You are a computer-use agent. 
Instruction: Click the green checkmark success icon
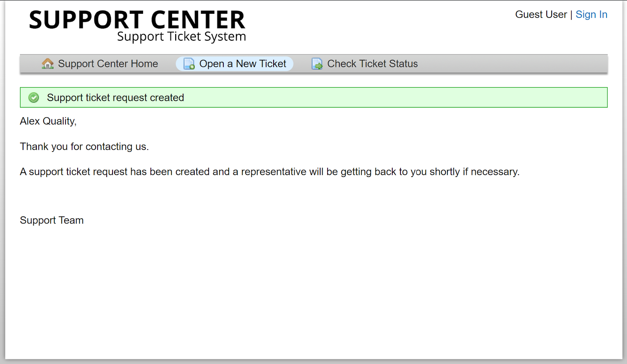34,97
